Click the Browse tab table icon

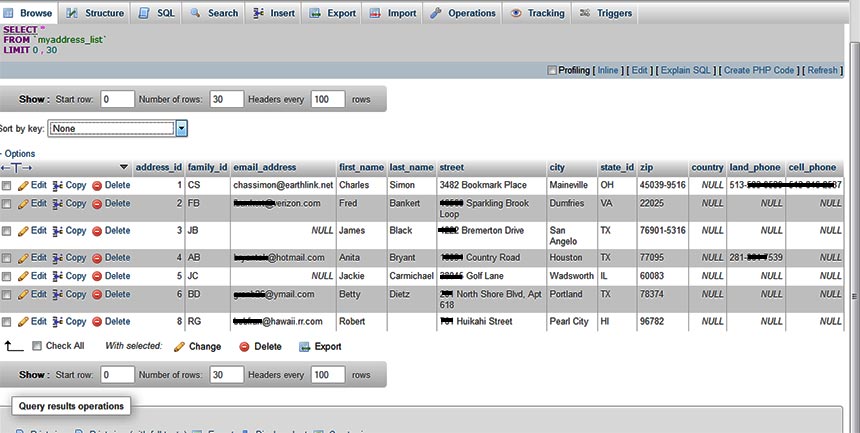tap(8, 13)
